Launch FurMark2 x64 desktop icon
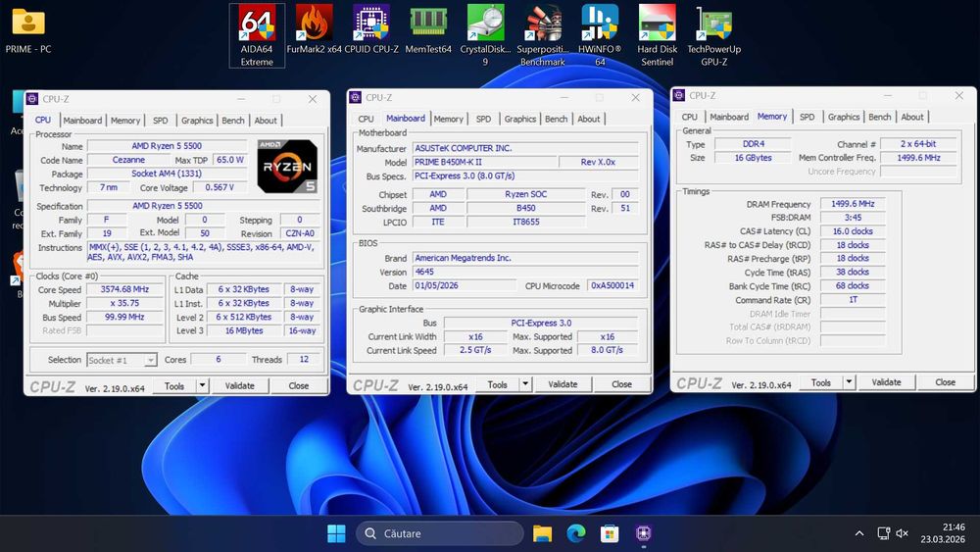The image size is (980, 552). (314, 29)
